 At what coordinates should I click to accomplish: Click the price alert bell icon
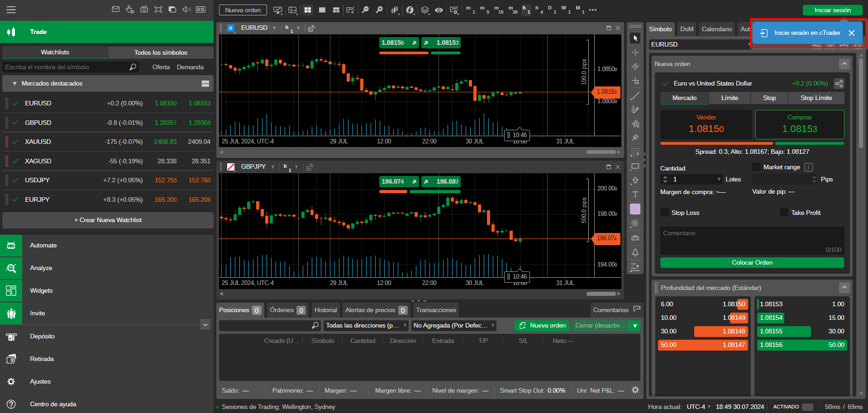click(x=635, y=252)
